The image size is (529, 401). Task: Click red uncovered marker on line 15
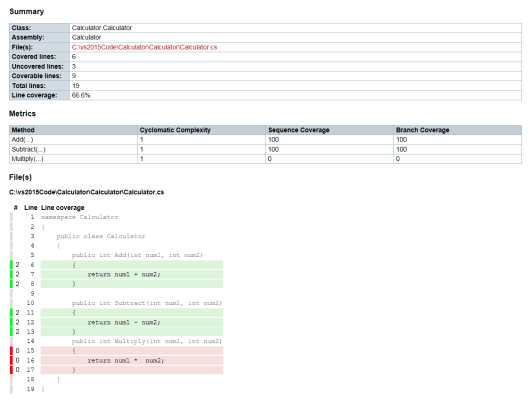(11, 351)
